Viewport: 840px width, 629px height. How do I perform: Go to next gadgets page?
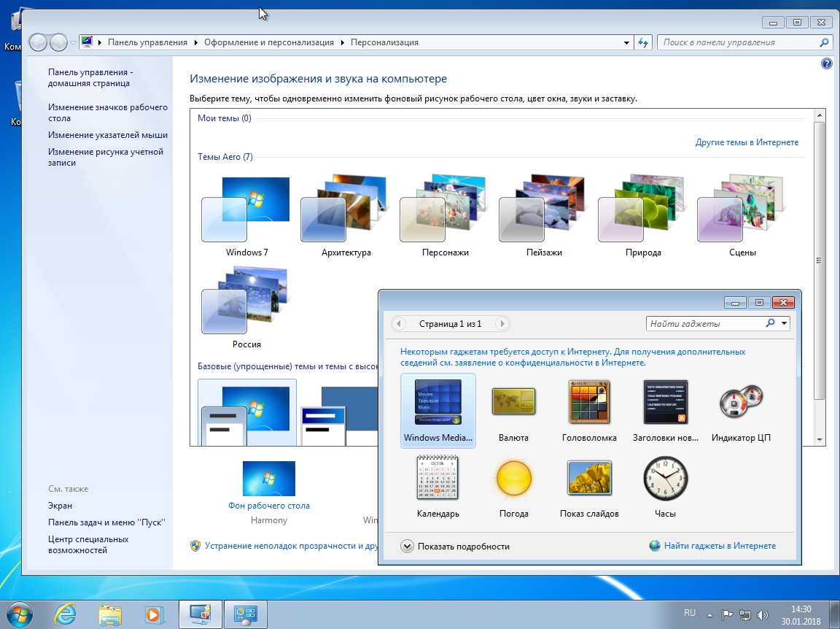(x=502, y=323)
